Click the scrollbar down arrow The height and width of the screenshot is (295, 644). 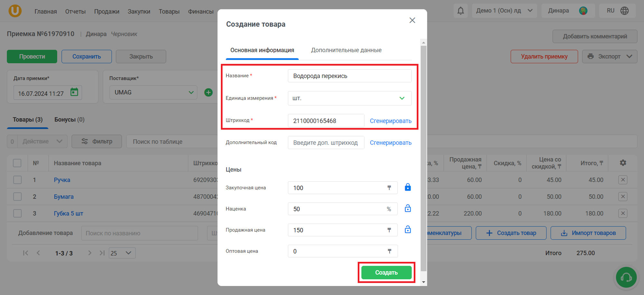pyautogui.click(x=423, y=282)
